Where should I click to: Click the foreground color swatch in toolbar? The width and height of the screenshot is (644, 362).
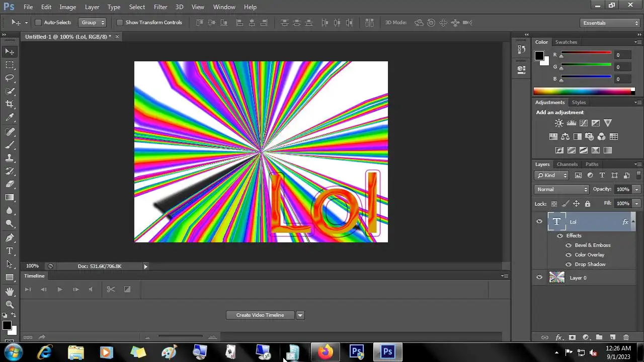click(x=7, y=325)
